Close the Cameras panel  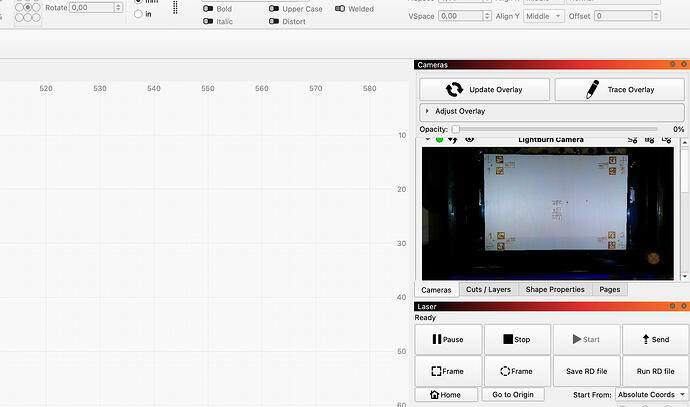tap(684, 64)
